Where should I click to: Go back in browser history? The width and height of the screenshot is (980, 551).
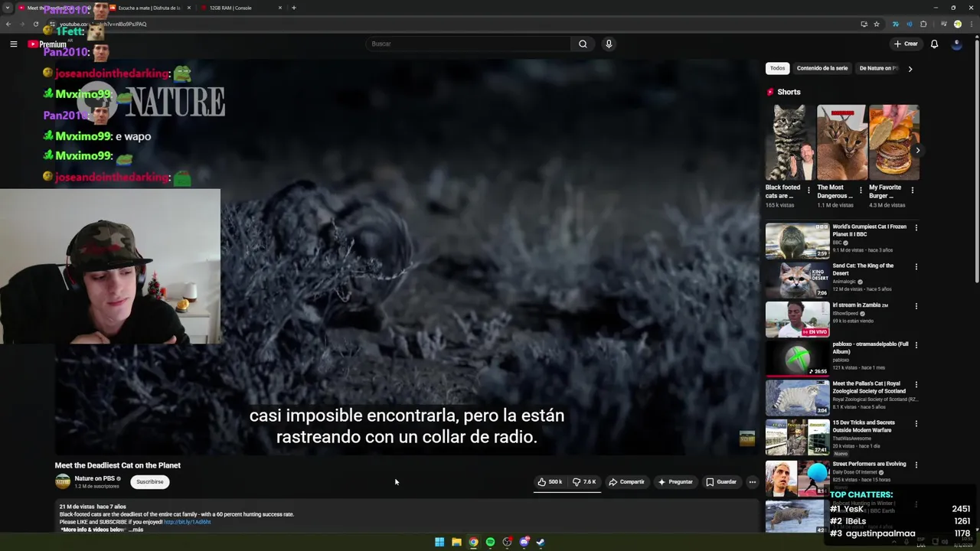[8, 24]
